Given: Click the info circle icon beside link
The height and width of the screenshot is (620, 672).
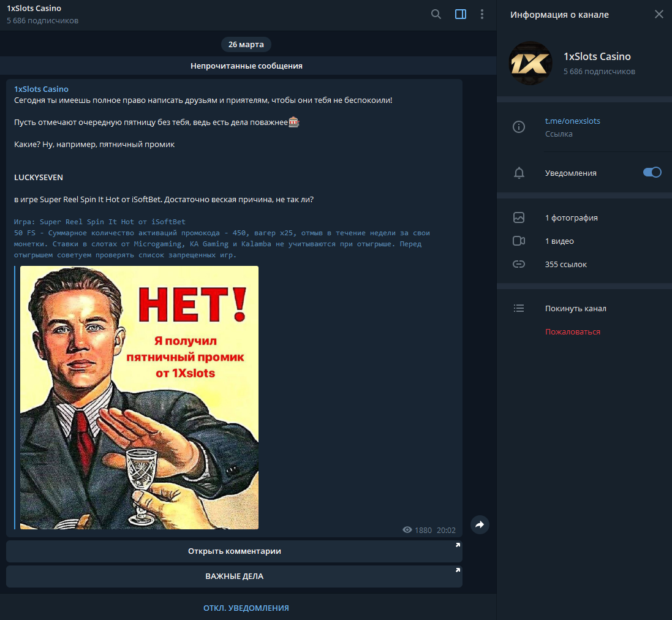Looking at the screenshot, I should click(x=519, y=127).
